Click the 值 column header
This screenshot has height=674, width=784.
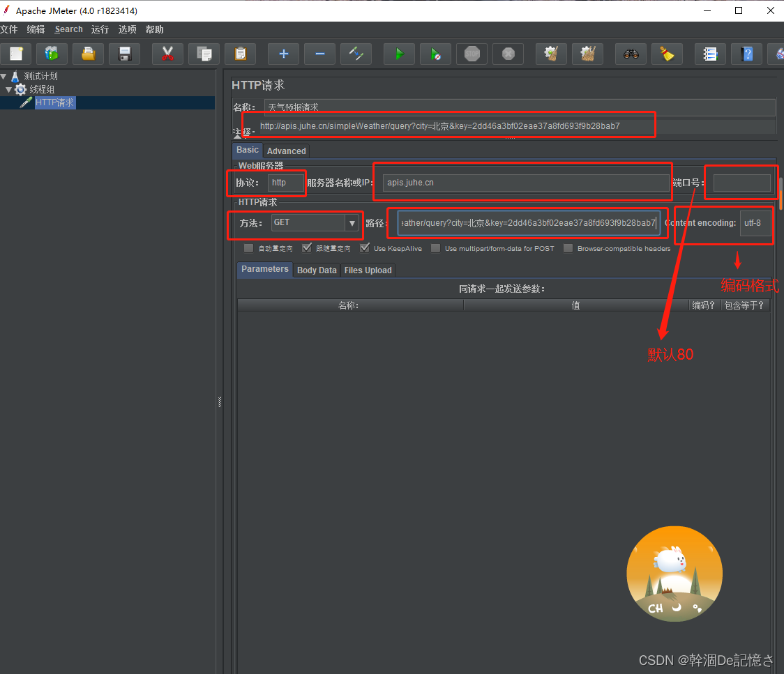pos(576,305)
